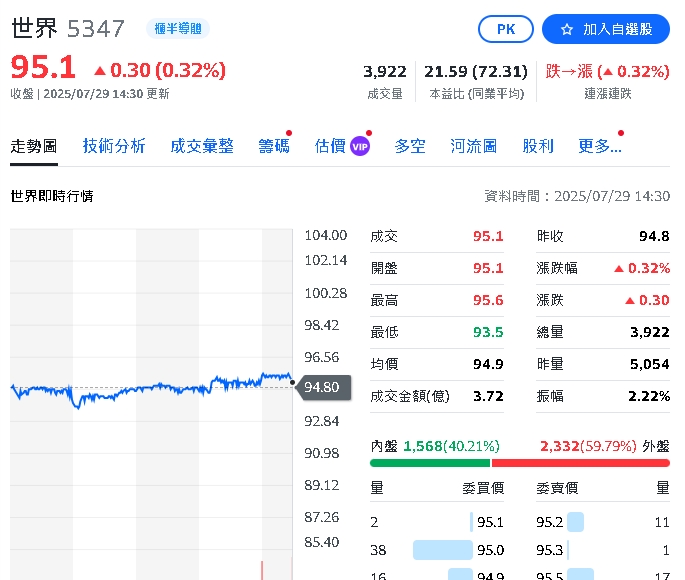Click the 均價 94.9 value
685x580 pixels.
tap(488, 364)
